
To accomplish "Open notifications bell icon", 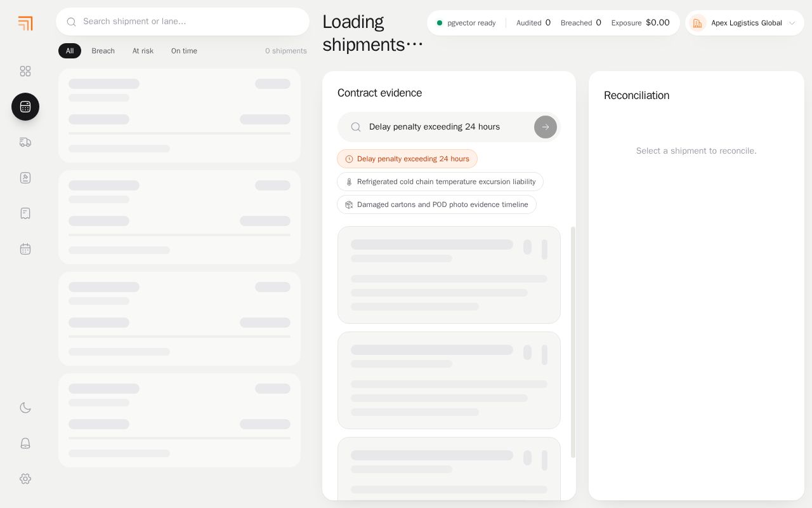I will click(x=25, y=443).
